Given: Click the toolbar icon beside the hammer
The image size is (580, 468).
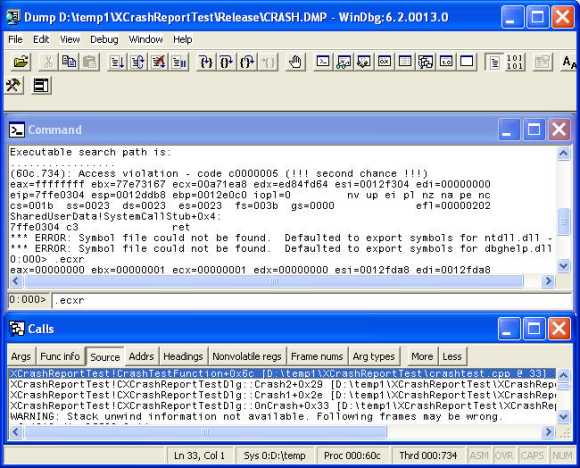Looking at the screenshot, I should [x=41, y=85].
